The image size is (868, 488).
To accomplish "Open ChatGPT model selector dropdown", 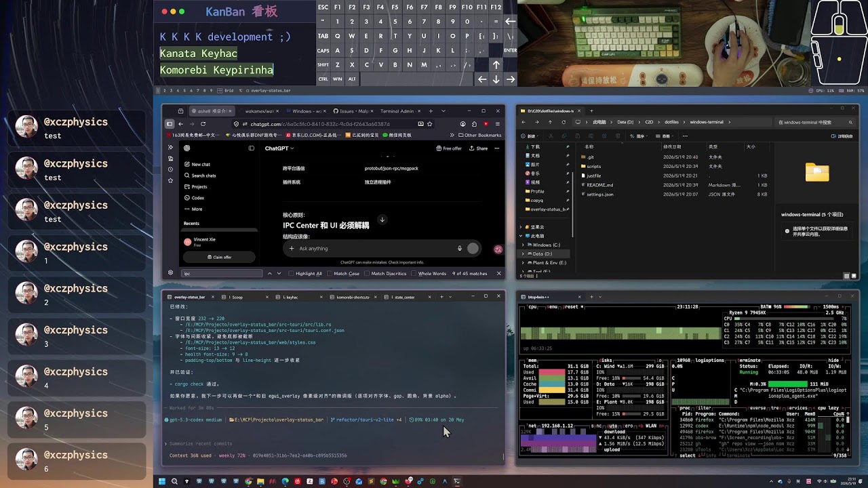I will tap(279, 148).
